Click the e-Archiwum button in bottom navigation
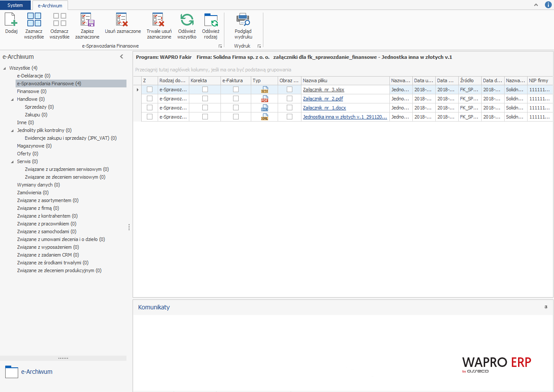 click(63, 372)
